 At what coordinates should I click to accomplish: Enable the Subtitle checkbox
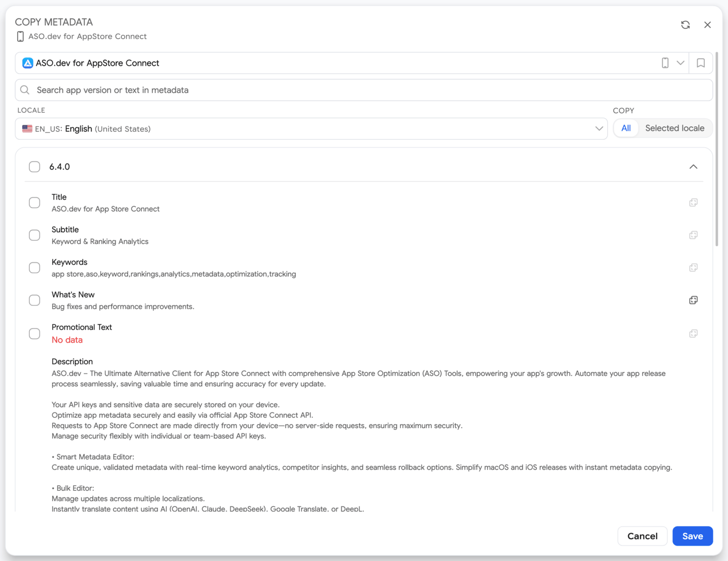pyautogui.click(x=34, y=235)
